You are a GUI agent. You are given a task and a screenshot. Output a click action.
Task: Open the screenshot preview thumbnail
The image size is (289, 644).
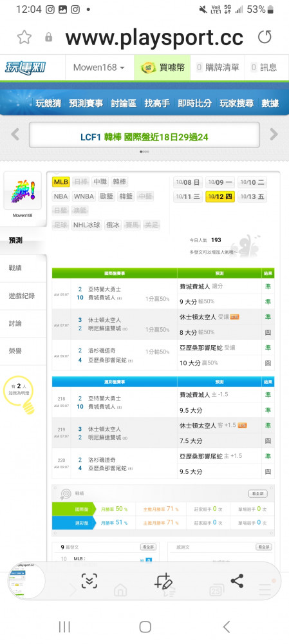click(x=26, y=580)
